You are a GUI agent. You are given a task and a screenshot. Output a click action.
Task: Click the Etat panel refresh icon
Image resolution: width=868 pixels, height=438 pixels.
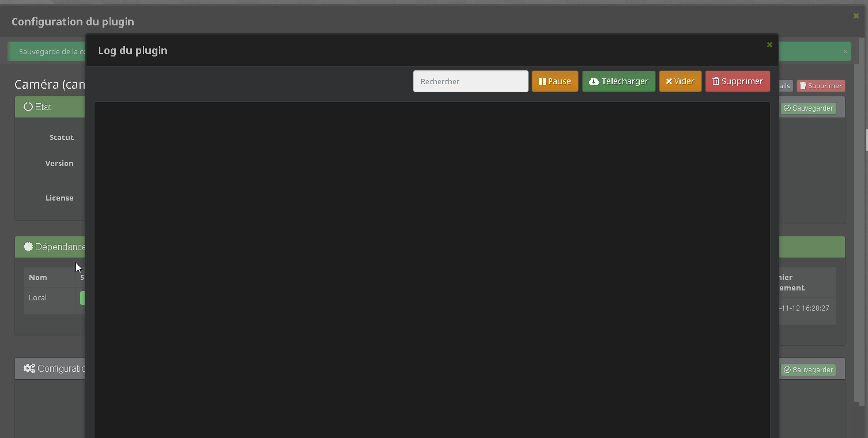(x=28, y=107)
